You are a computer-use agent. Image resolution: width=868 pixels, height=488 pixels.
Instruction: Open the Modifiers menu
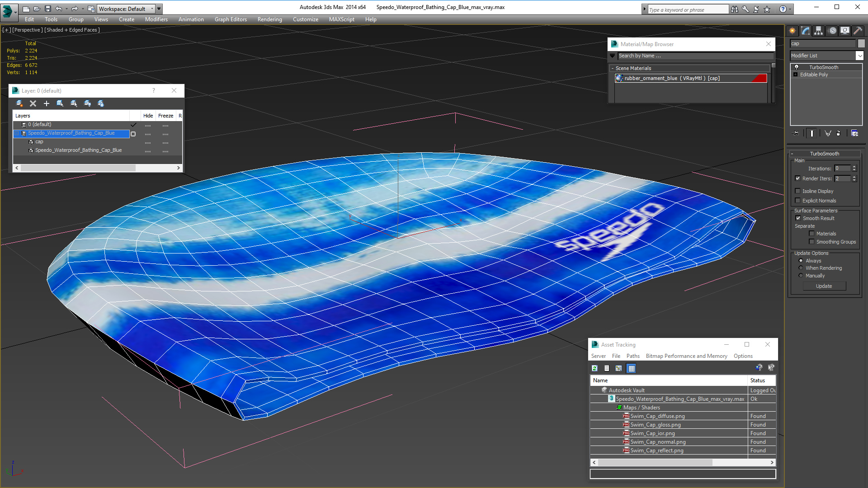point(156,19)
